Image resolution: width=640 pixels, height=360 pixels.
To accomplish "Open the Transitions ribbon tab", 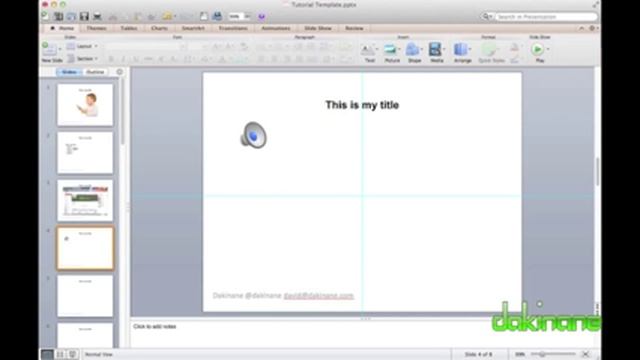I will (233, 28).
